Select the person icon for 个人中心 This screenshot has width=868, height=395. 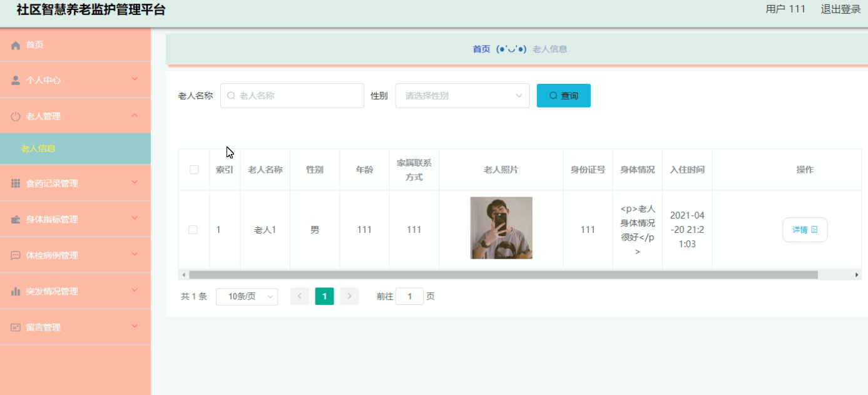(15, 80)
